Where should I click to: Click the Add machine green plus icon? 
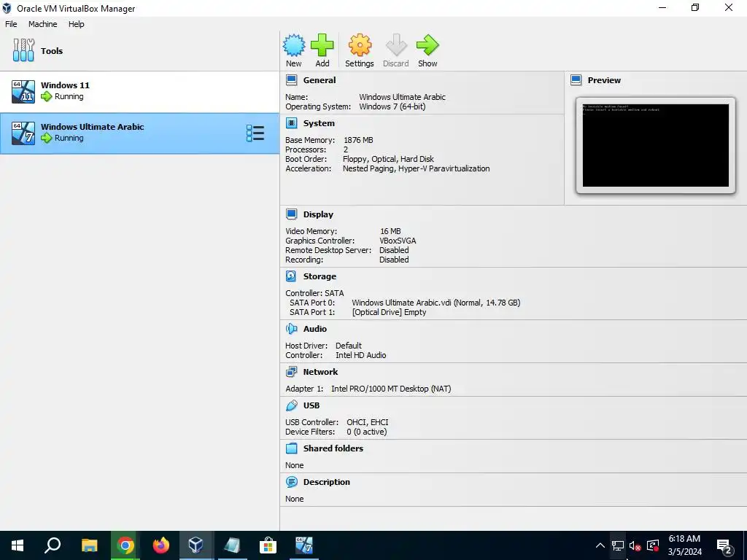[322, 45]
